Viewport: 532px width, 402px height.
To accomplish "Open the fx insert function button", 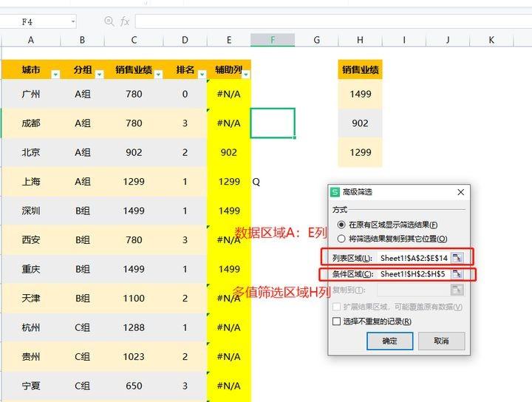I will tap(125, 21).
